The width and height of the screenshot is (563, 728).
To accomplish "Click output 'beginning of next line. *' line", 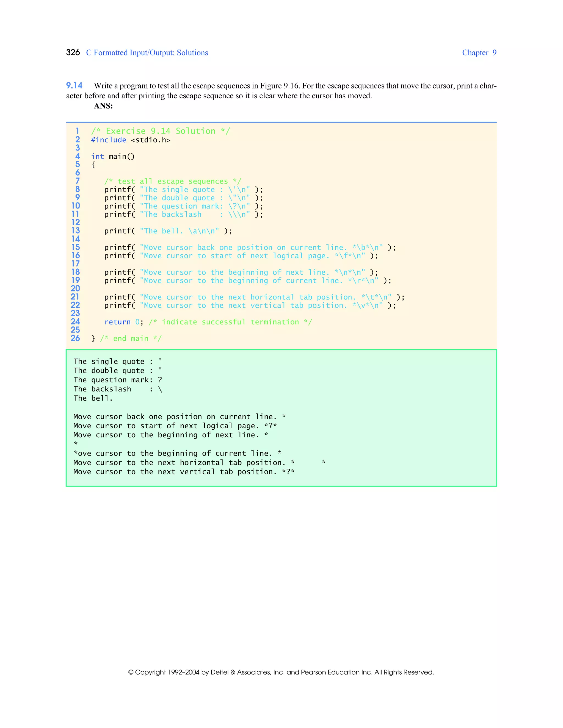I will 171,435.
